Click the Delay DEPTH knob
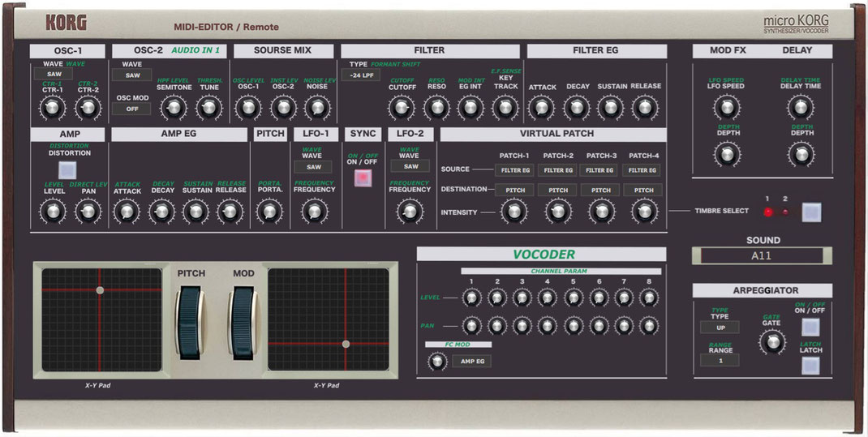Screen dimensions: 868x437 [x=801, y=155]
